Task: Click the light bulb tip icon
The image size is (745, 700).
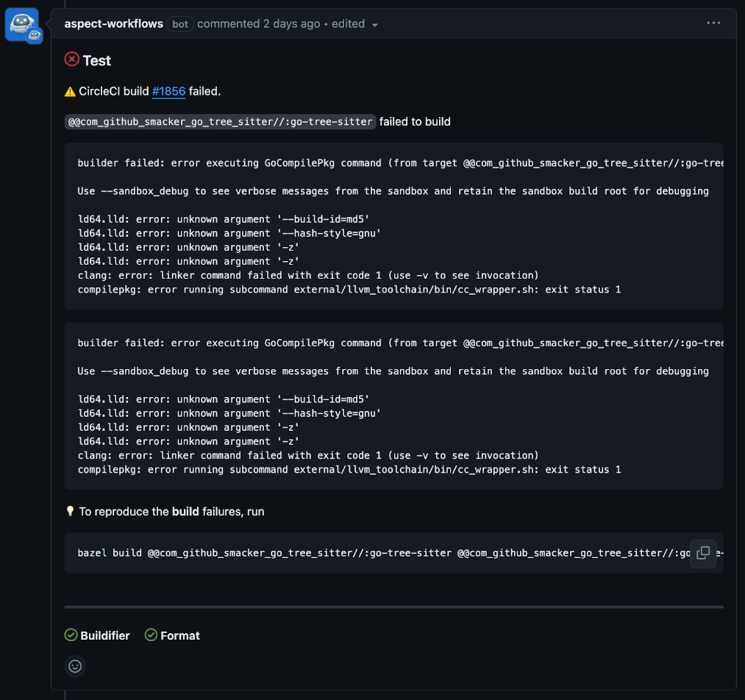Action: pyautogui.click(x=70, y=511)
